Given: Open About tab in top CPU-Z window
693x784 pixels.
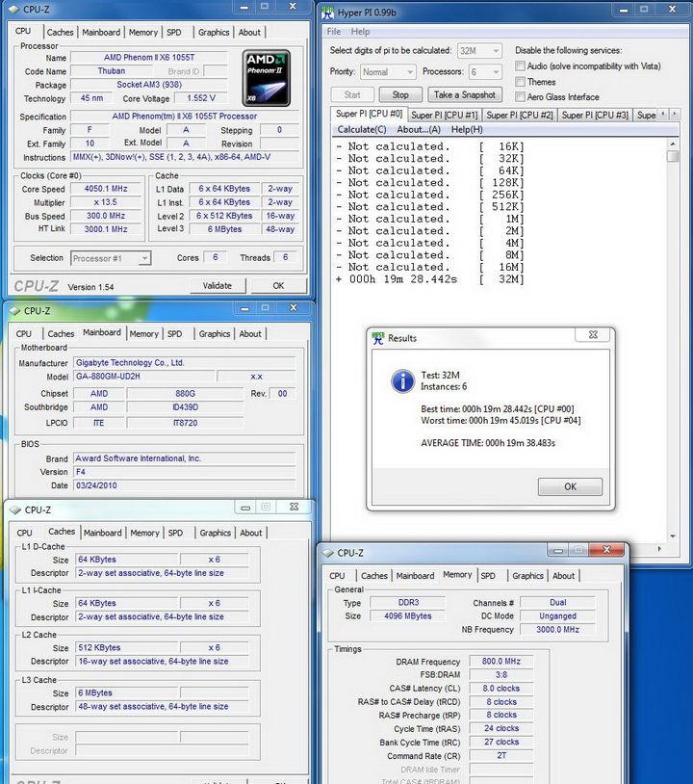Looking at the screenshot, I should 249,32.
